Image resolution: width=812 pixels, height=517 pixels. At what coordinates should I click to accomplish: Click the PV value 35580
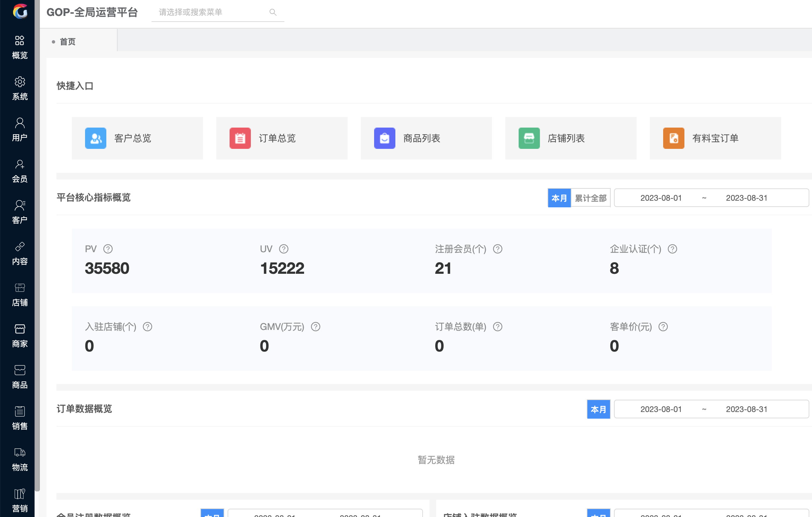pyautogui.click(x=107, y=268)
